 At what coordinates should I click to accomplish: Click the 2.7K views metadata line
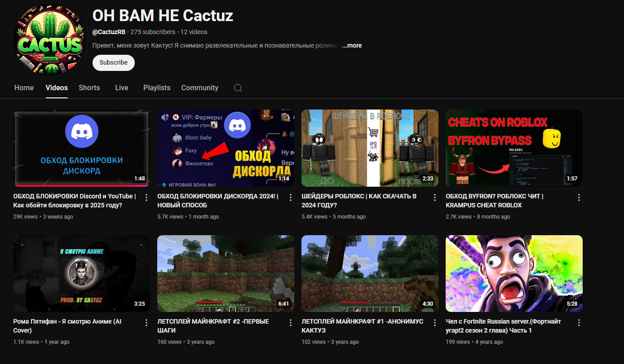(x=478, y=217)
